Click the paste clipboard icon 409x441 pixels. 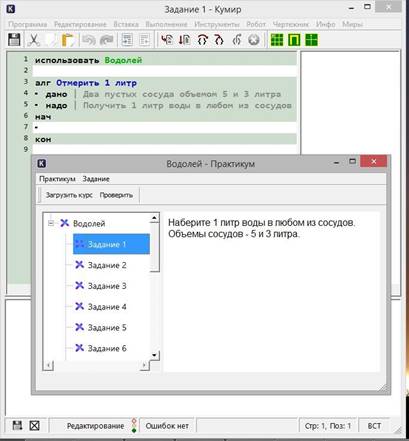(68, 40)
